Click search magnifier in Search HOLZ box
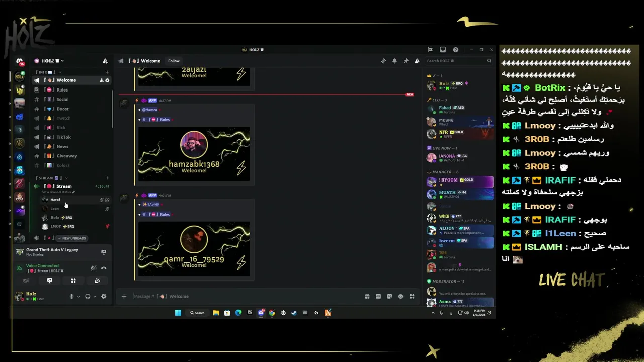 tap(489, 61)
